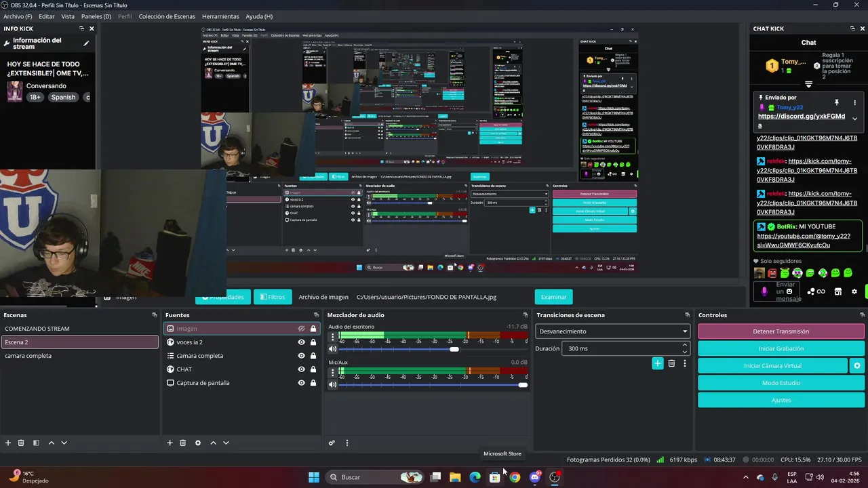Open the Herramientas menu
Image resolution: width=868 pixels, height=488 pixels.
coord(220,16)
